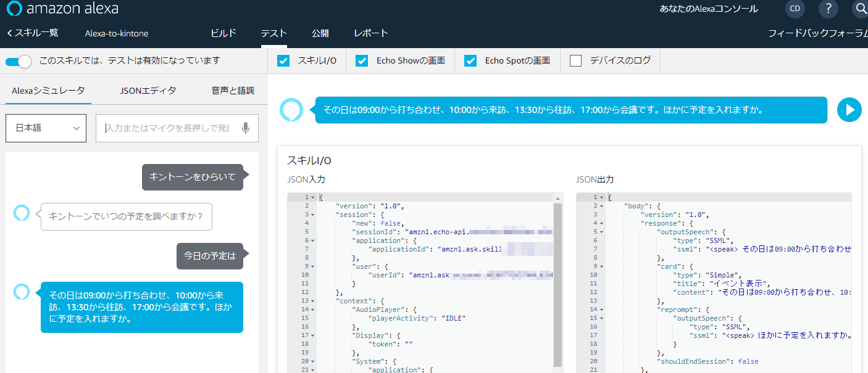The width and height of the screenshot is (868, 373).
Task: Collapse the outputSpeech fold arrow at output line 5
Action: click(x=603, y=232)
